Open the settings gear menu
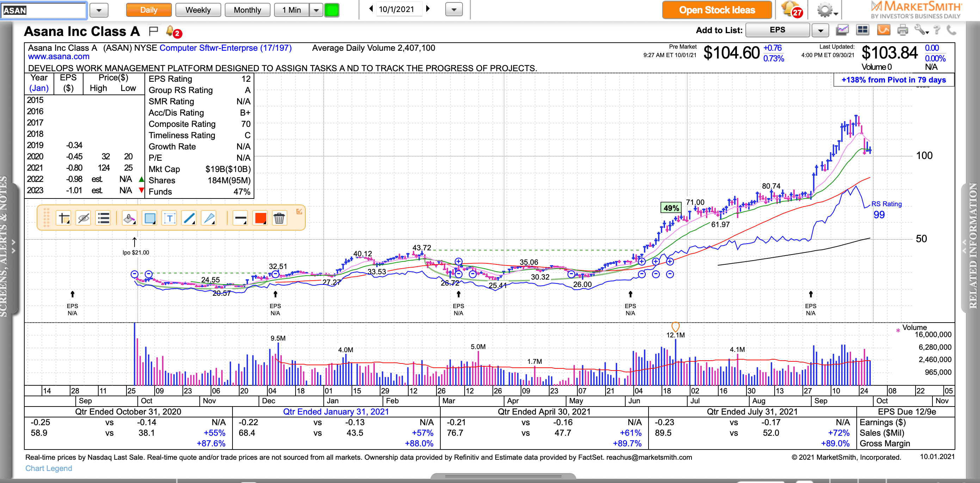The width and height of the screenshot is (980, 483). point(827,10)
